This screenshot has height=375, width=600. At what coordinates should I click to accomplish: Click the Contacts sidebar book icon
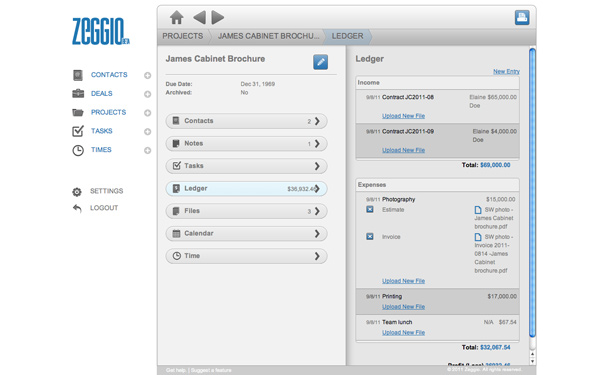point(78,75)
